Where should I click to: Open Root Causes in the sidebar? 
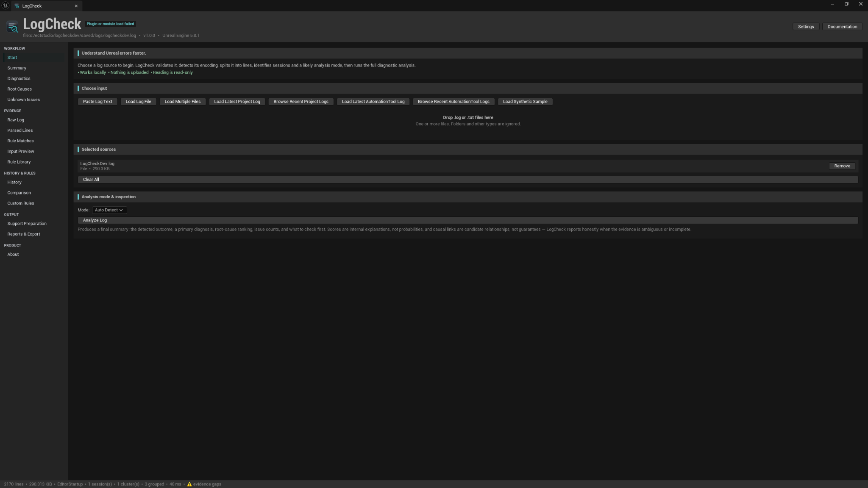[34, 89]
